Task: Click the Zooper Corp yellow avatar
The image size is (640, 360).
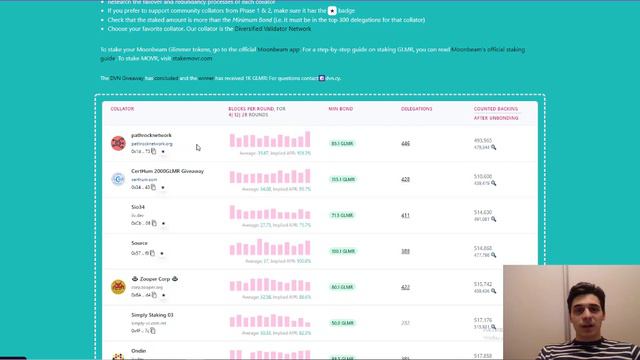Action: click(x=118, y=287)
